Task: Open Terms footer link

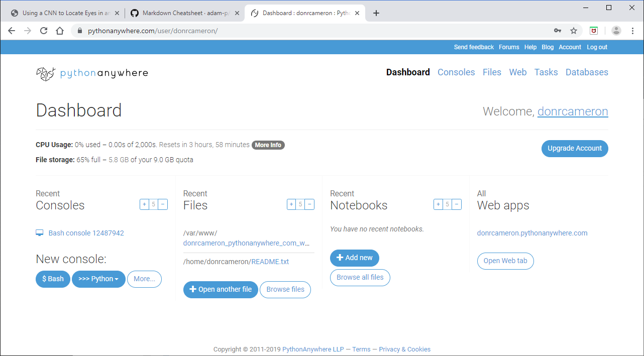Action: coord(361,349)
